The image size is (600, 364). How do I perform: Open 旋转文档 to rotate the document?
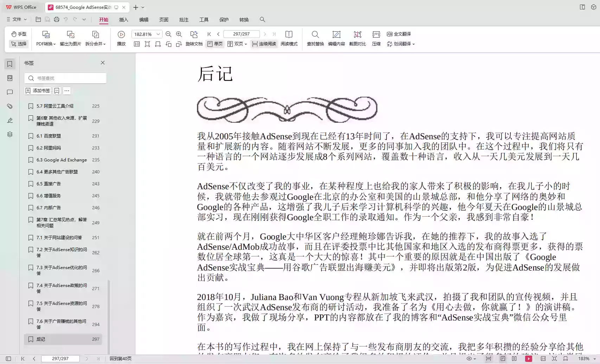click(x=194, y=44)
